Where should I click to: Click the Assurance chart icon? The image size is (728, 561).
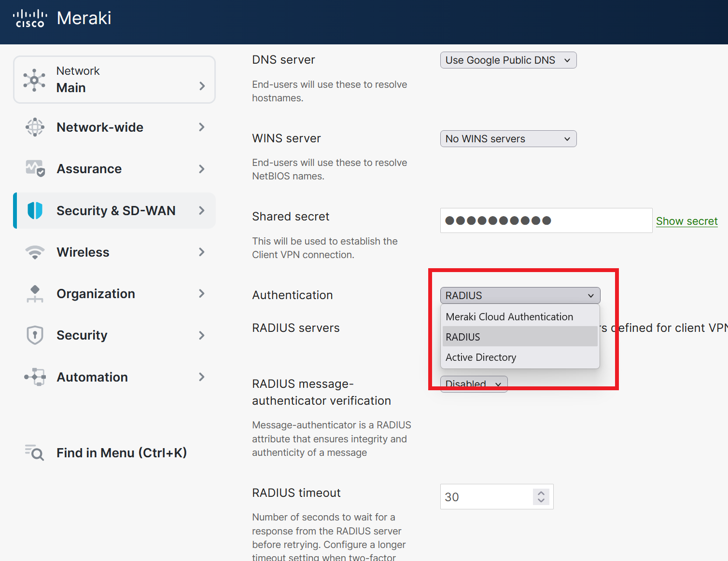click(35, 169)
